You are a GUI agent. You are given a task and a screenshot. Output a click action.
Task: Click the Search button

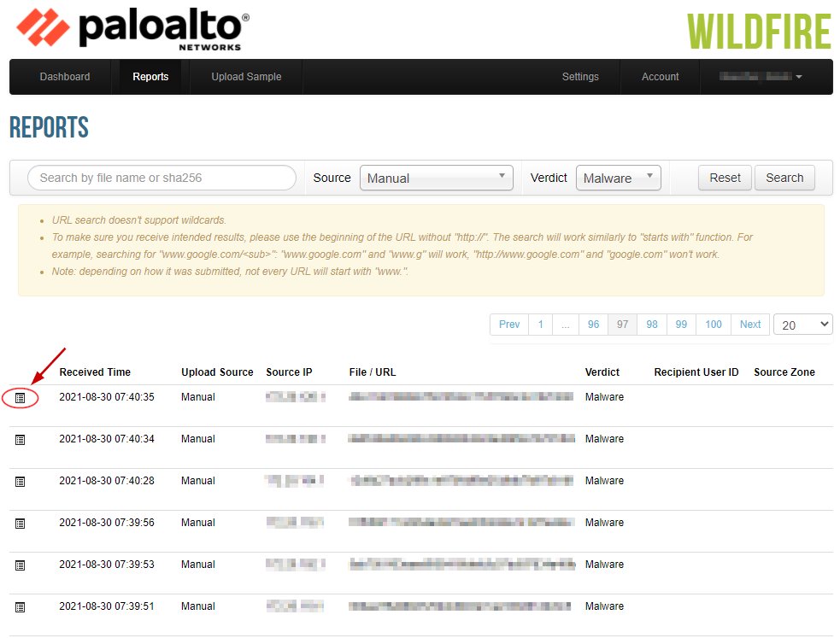tap(784, 178)
